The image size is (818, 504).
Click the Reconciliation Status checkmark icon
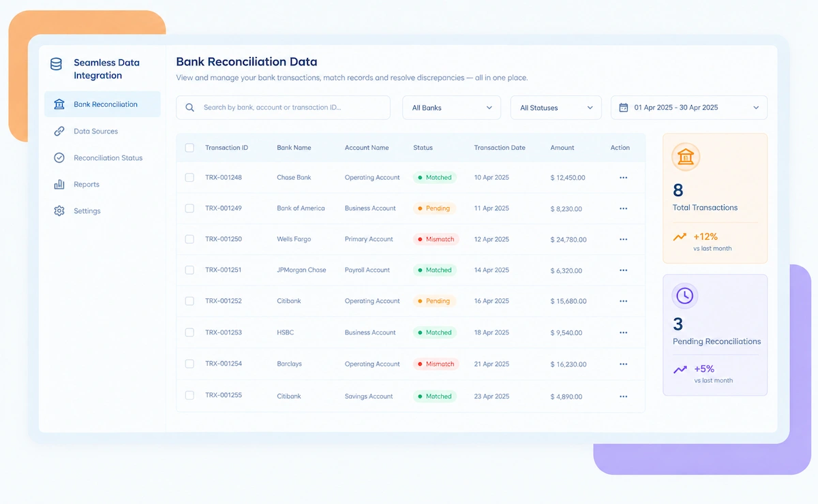(x=59, y=157)
